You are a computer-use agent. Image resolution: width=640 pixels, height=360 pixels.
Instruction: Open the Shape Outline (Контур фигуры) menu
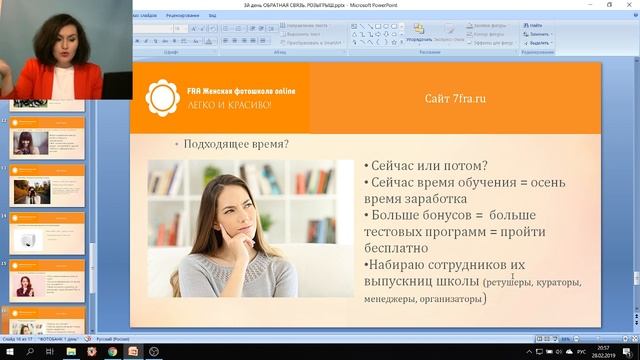coord(488,34)
